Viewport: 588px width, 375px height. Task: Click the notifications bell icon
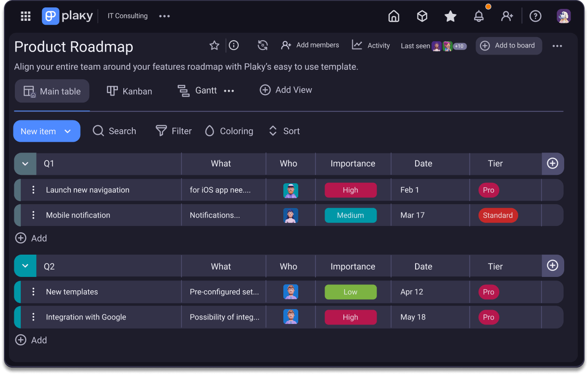pyautogui.click(x=479, y=16)
